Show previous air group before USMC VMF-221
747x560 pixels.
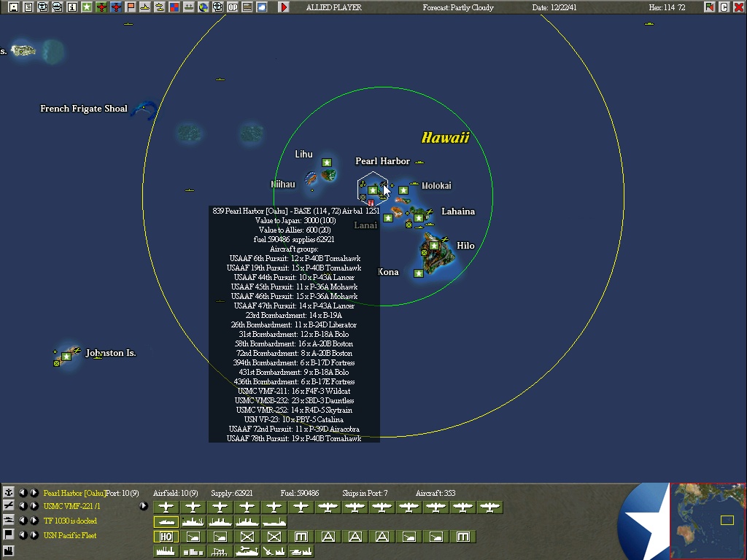(23, 506)
